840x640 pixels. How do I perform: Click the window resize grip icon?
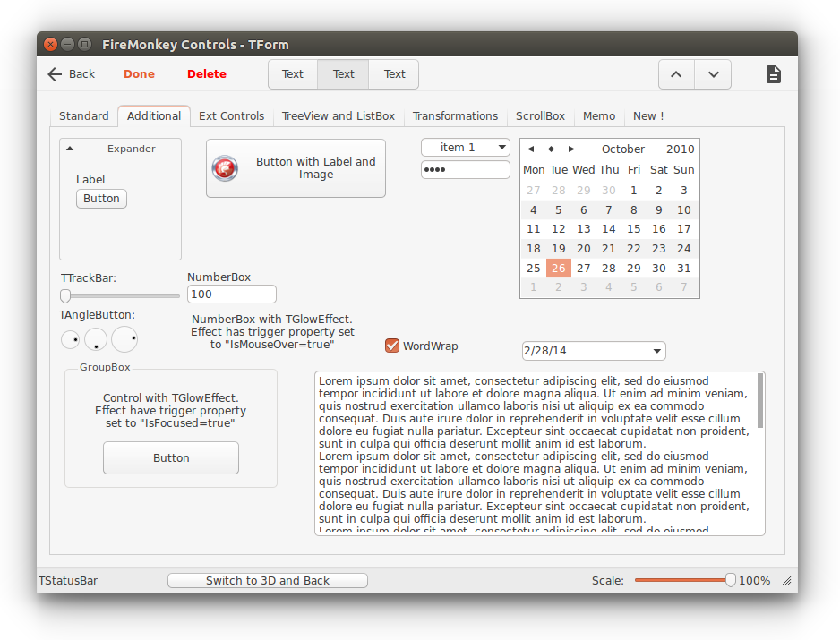pyautogui.click(x=786, y=581)
